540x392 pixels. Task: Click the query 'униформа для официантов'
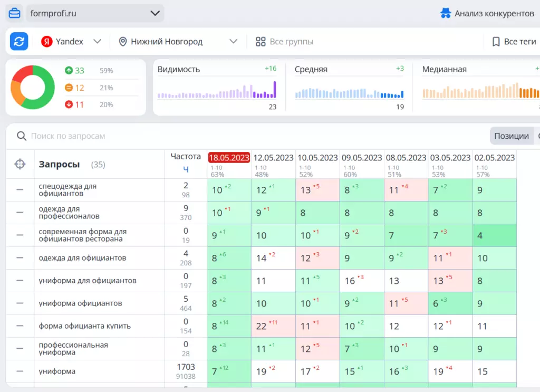pyautogui.click(x=88, y=280)
